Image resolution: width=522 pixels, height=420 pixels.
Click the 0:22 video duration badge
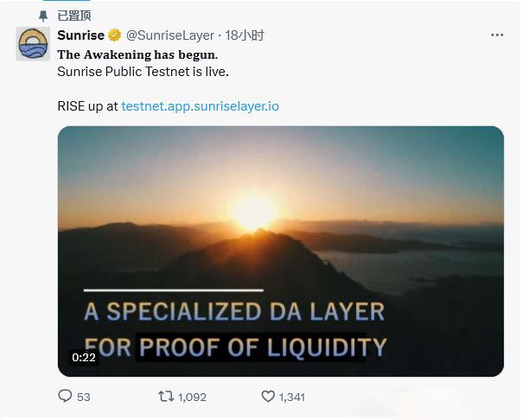(x=84, y=358)
